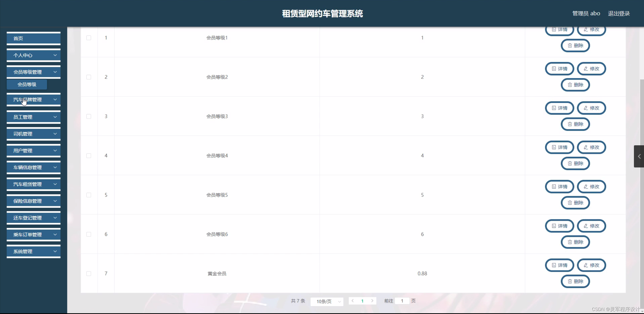The width and height of the screenshot is (644, 314).
Task: Delete 会员等级6 with its 删除 button
Action: click(575, 242)
